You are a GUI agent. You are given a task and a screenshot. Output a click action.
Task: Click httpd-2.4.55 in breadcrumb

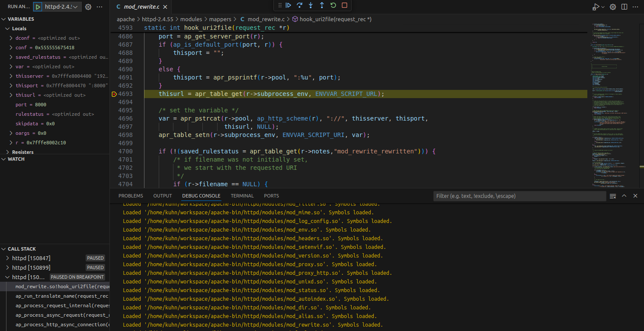158,19
